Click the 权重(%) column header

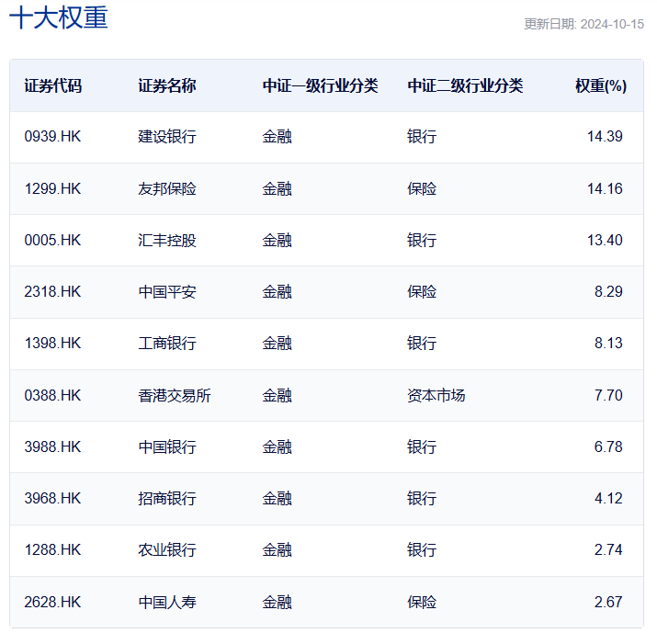(x=601, y=85)
